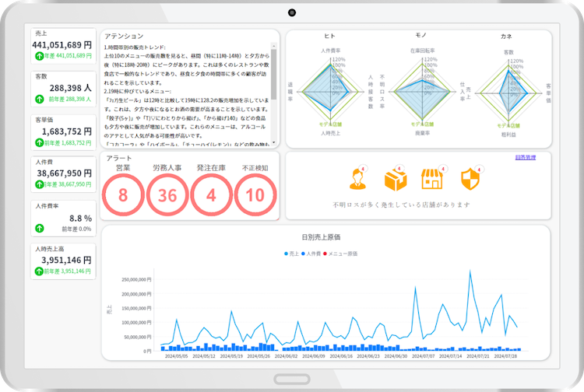Open the 発注在庫 alert circle showing 4

211,195
